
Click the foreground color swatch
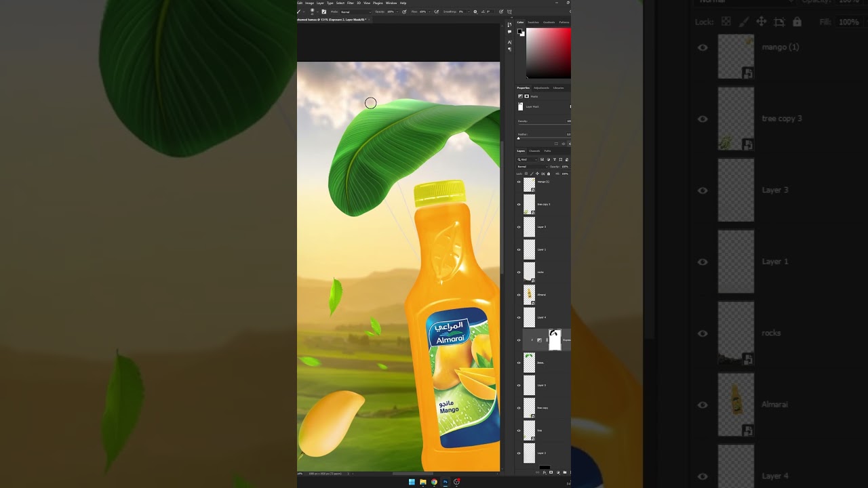(x=519, y=31)
